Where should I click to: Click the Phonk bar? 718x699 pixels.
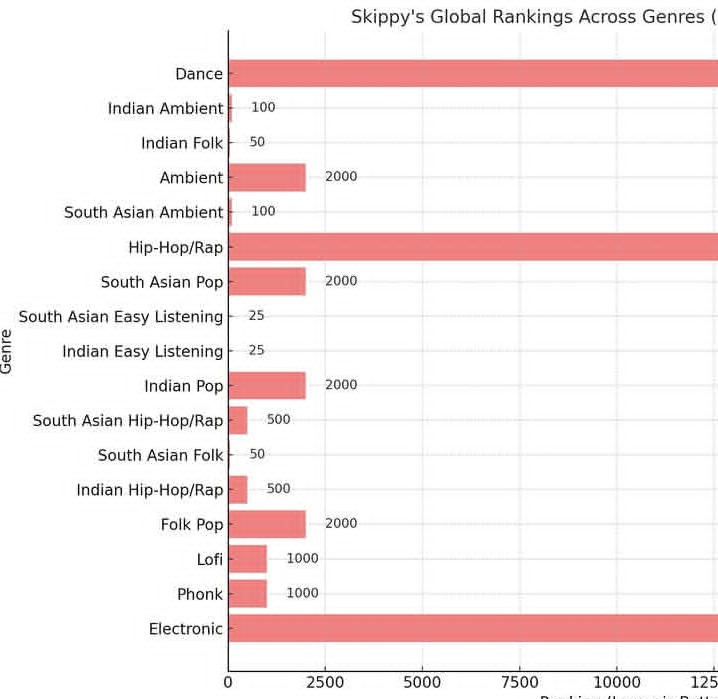[x=248, y=594]
